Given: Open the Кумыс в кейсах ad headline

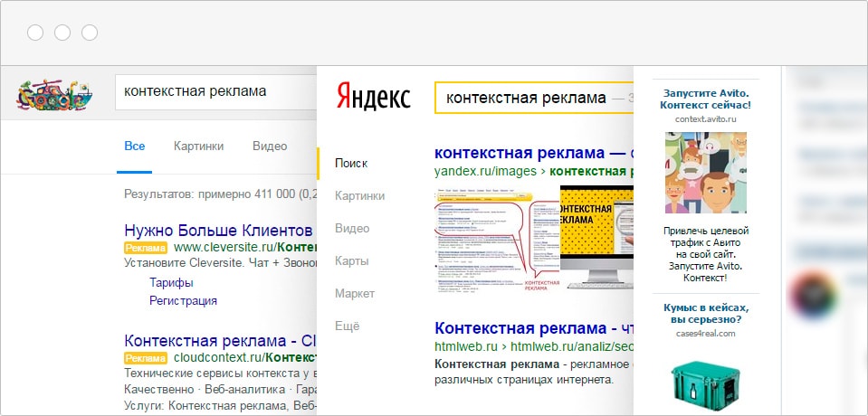Looking at the screenshot, I should coord(706,313).
